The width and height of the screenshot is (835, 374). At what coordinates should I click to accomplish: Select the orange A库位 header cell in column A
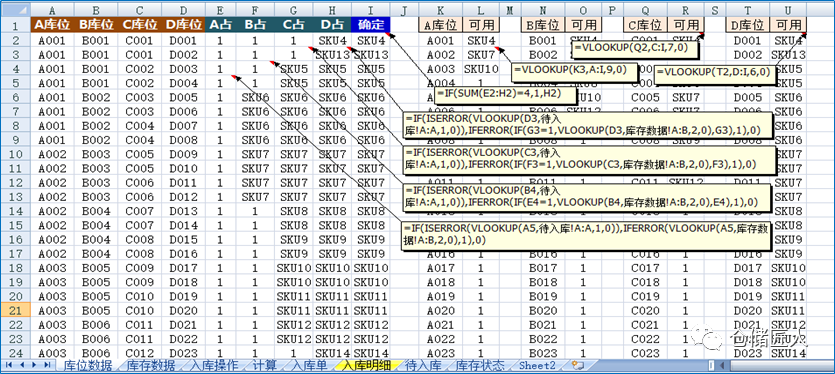[x=52, y=25]
